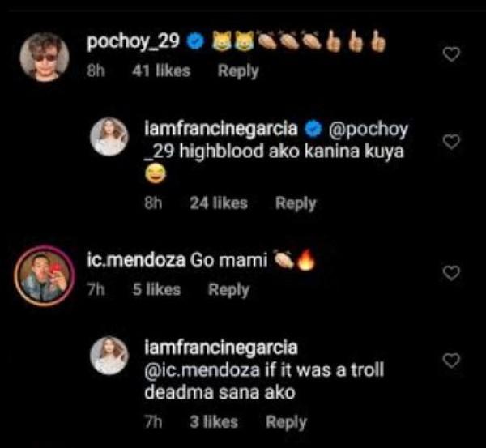The image size is (486, 448).
Task: Open iamfrancinegarcia's avatar on the highblood reply
Action: click(113, 136)
